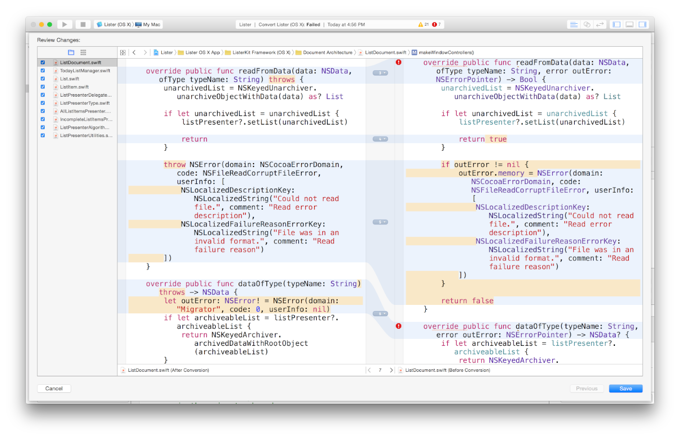Select the Assistant editor icon
The image size is (680, 440).
pyautogui.click(x=586, y=25)
